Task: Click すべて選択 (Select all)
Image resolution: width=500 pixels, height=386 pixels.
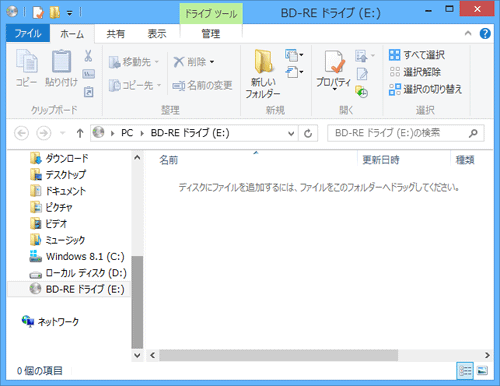Action: 417,55
